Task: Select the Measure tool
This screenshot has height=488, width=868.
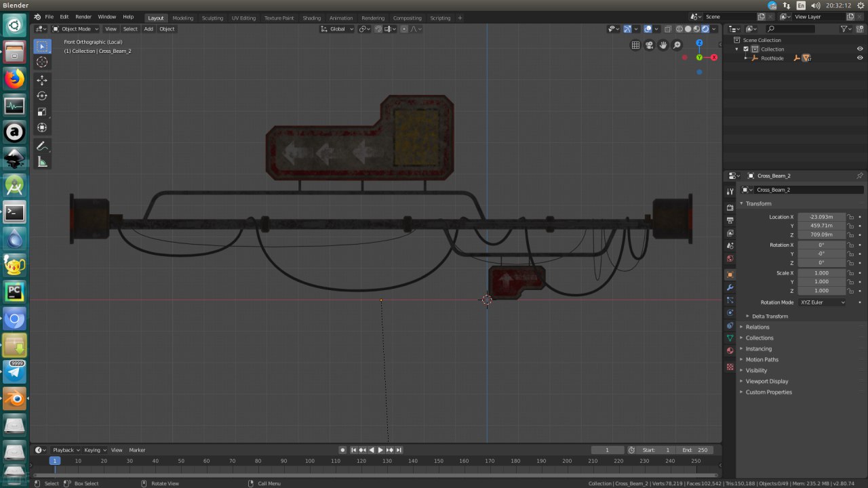Action: point(42,161)
